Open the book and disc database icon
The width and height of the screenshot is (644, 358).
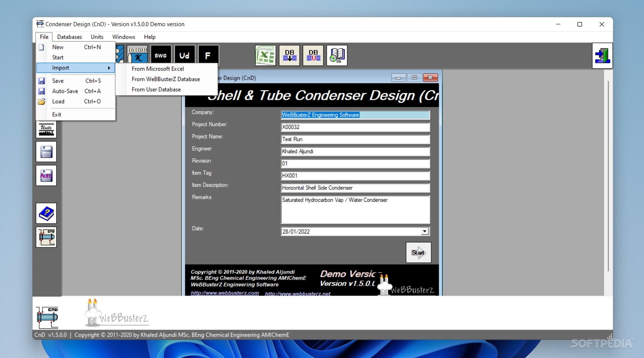pos(337,56)
